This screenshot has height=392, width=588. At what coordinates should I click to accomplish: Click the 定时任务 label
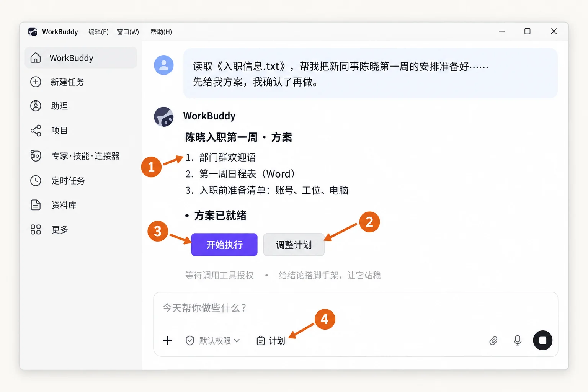(68, 181)
